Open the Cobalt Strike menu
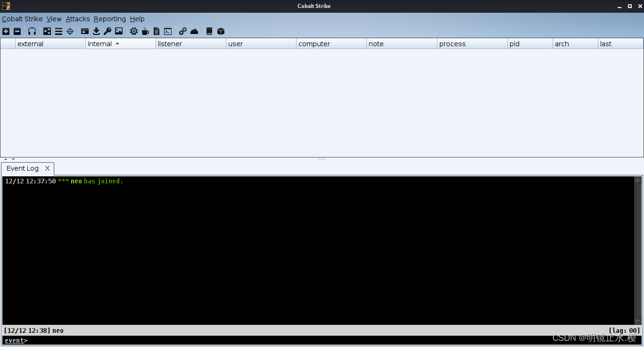The image size is (644, 347). (x=22, y=19)
